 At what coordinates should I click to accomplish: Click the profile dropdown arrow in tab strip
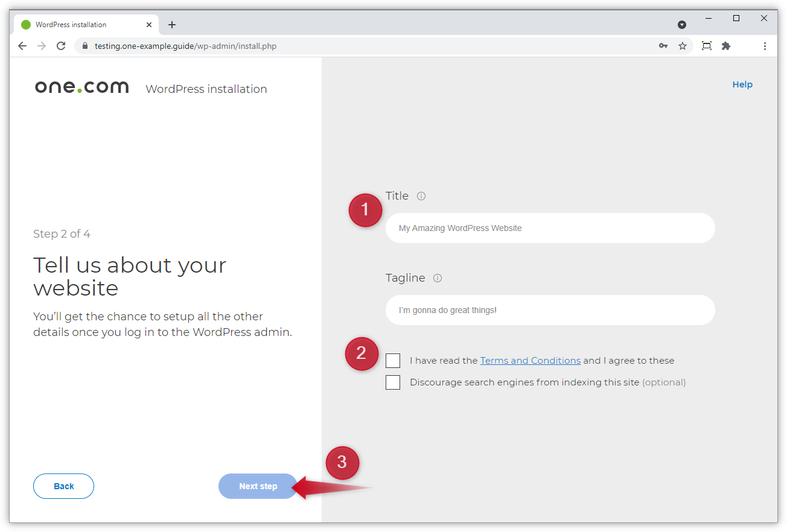coord(682,25)
